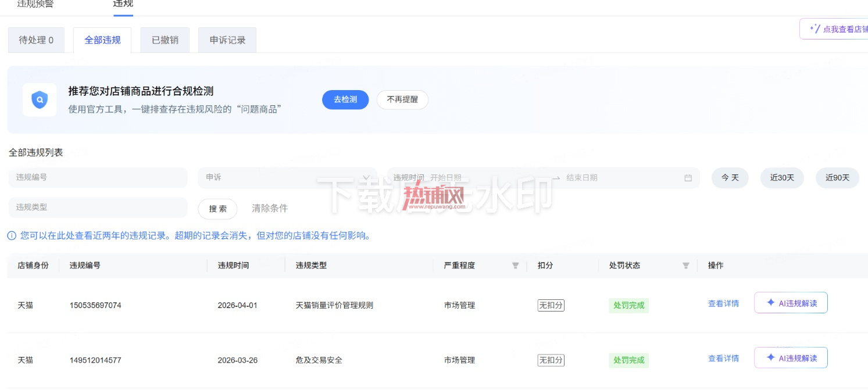Click the shield compliance check icon
The width and height of the screenshot is (868, 390).
pos(40,100)
